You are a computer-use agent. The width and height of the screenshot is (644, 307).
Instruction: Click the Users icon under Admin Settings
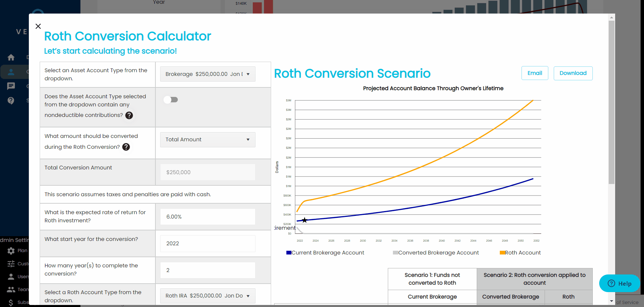pos(11,276)
